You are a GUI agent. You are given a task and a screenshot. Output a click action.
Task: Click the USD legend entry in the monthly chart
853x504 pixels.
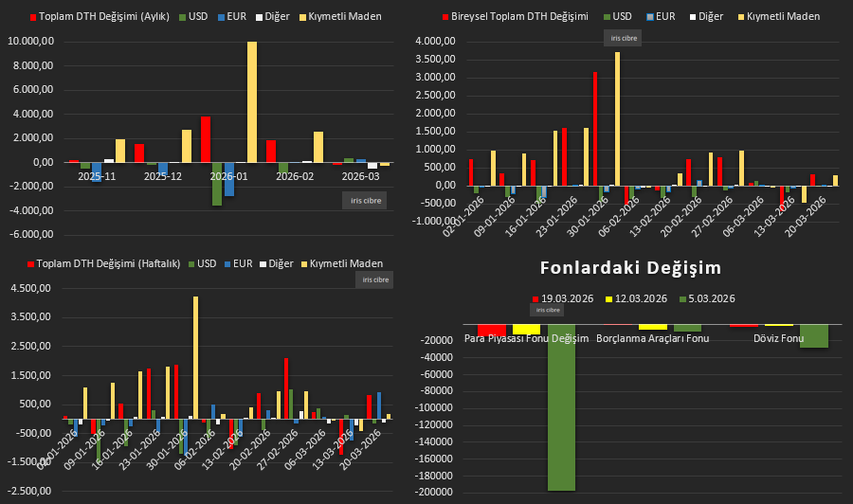(x=193, y=17)
